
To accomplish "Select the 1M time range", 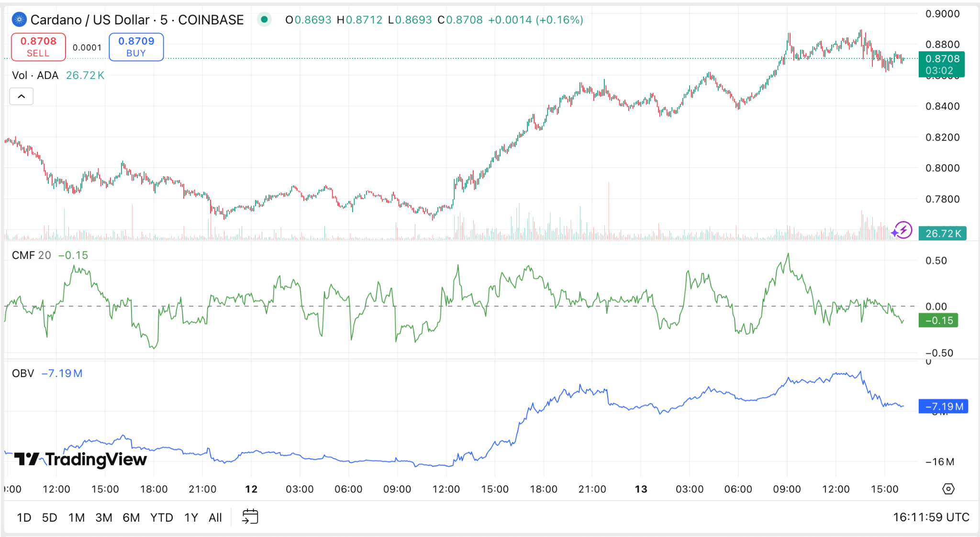I will pos(76,517).
